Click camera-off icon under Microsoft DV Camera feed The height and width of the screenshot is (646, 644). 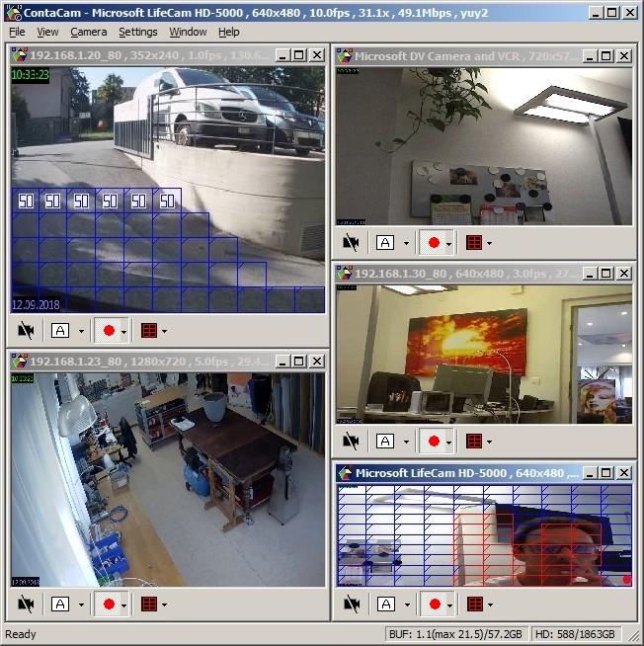point(351,243)
